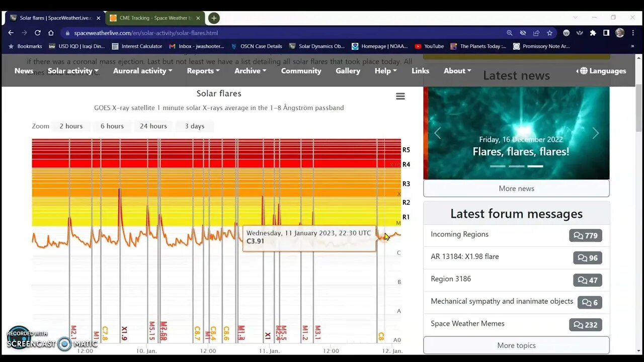This screenshot has width=644, height=362.
Task: Open the Chrome profile avatar
Action: click(620, 33)
